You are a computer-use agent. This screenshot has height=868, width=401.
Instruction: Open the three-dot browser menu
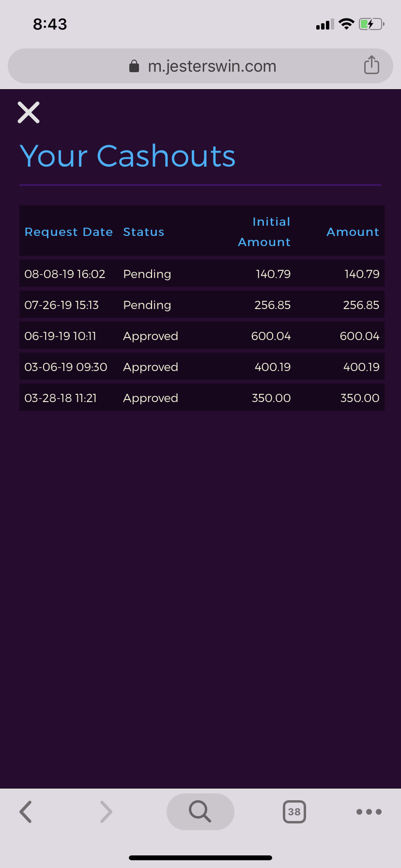[x=369, y=811]
